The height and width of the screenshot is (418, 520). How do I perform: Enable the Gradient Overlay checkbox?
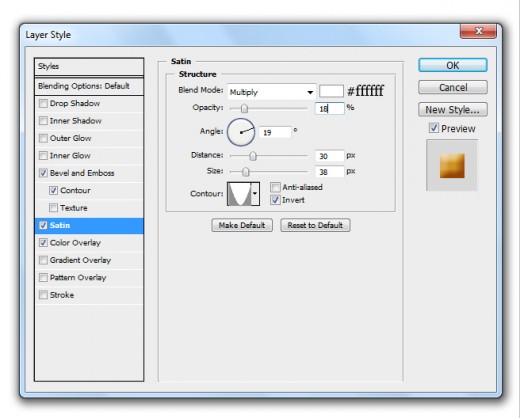(x=43, y=260)
